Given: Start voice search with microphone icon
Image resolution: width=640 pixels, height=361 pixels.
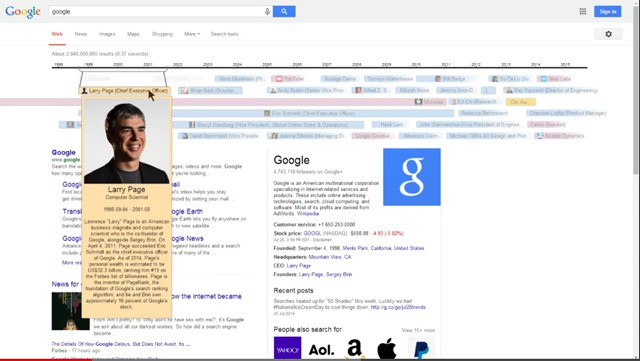Looking at the screenshot, I should click(x=267, y=12).
